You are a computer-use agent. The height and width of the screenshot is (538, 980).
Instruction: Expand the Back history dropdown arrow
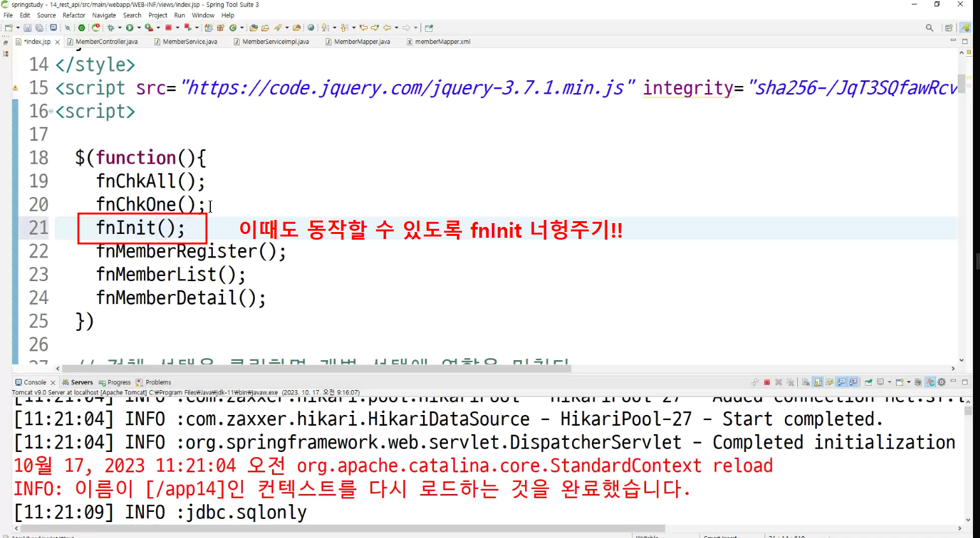(396, 28)
